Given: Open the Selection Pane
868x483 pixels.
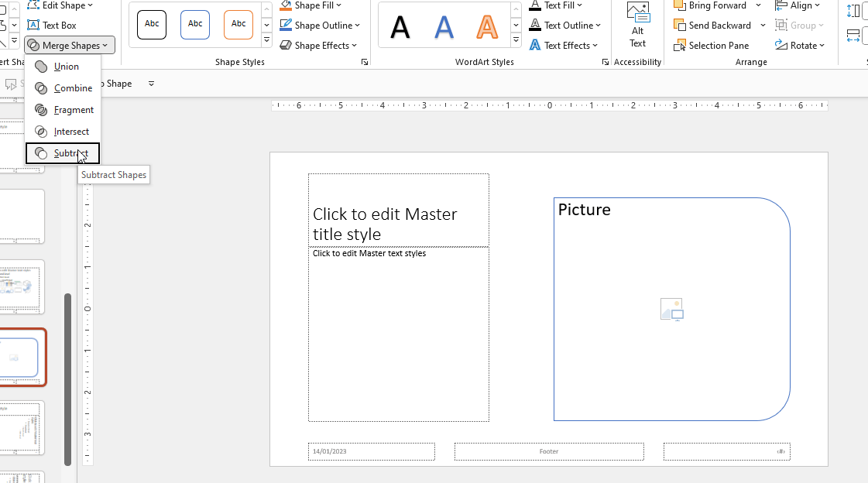Looking at the screenshot, I should pyautogui.click(x=711, y=46).
